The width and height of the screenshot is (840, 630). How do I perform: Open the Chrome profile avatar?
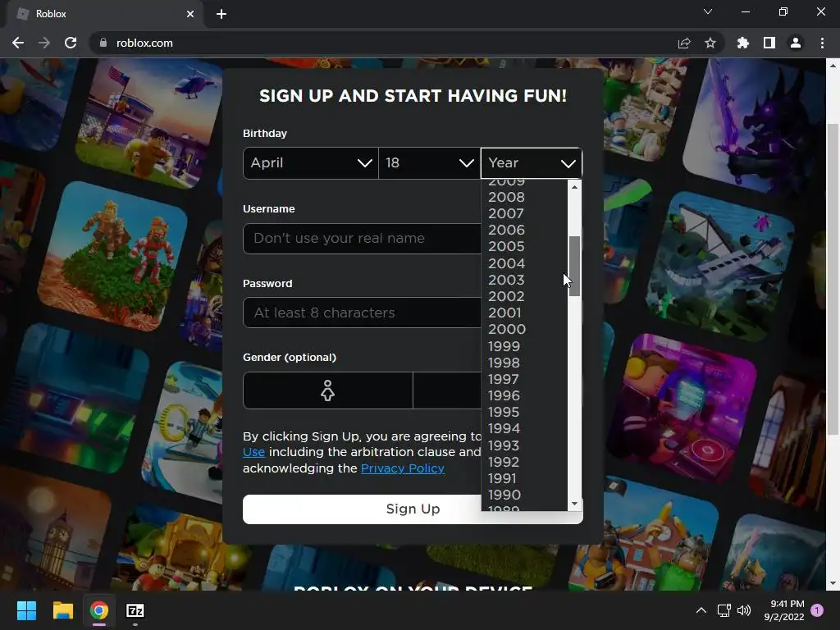pyautogui.click(x=796, y=43)
